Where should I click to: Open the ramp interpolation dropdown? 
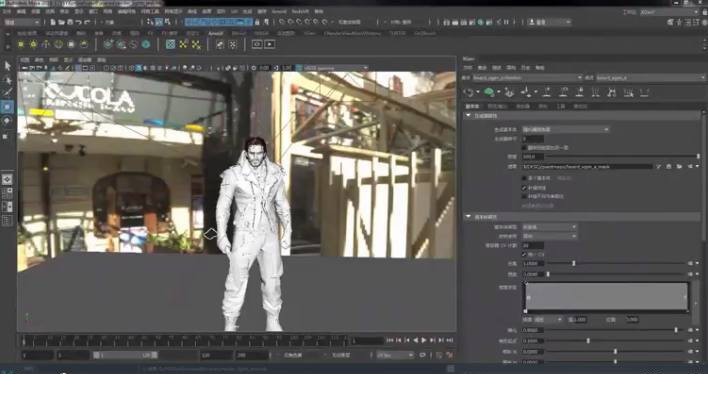coord(548,320)
